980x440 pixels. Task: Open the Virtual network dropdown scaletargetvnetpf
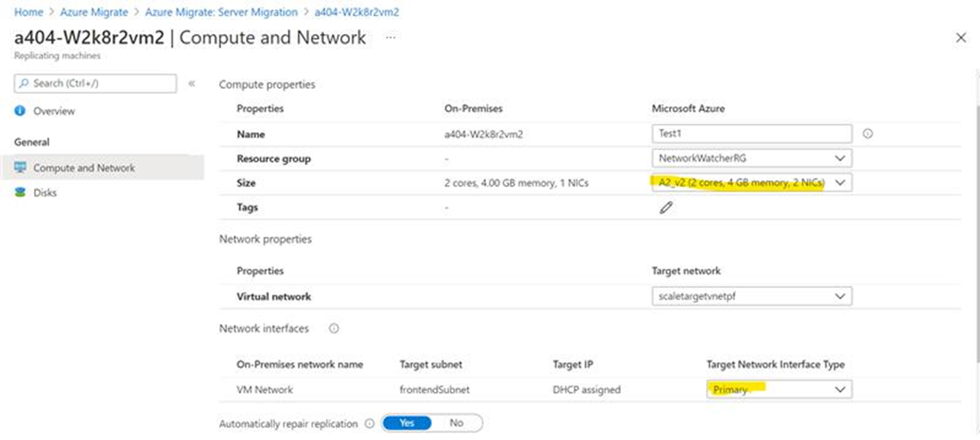[x=751, y=296]
